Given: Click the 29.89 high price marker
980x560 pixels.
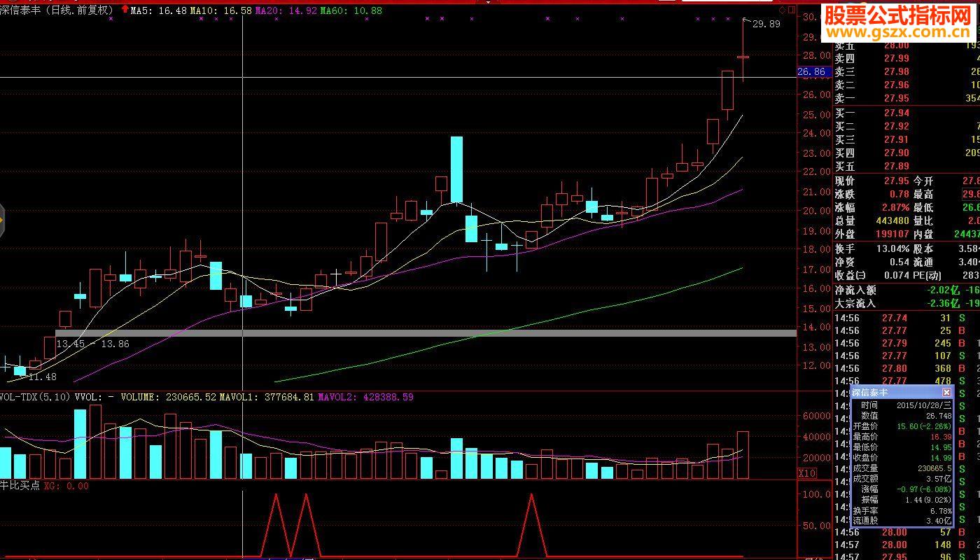Looking at the screenshot, I should tap(766, 24).
